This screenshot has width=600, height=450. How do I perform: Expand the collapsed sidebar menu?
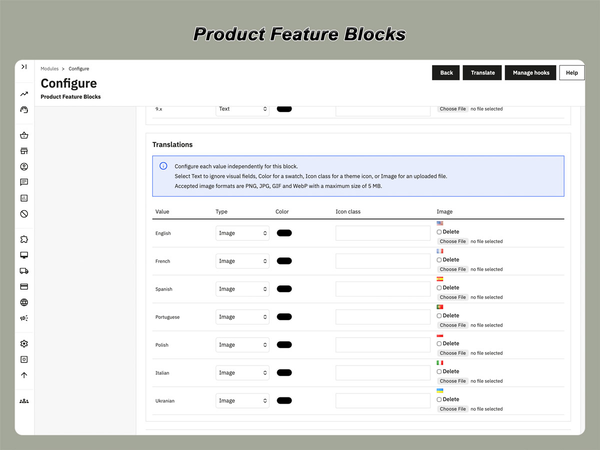pos(24,67)
